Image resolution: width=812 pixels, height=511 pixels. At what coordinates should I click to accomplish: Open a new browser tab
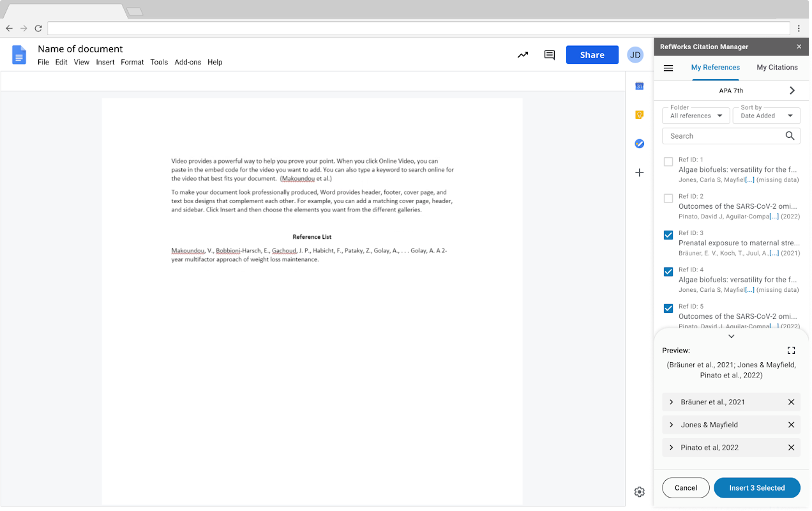pyautogui.click(x=134, y=11)
